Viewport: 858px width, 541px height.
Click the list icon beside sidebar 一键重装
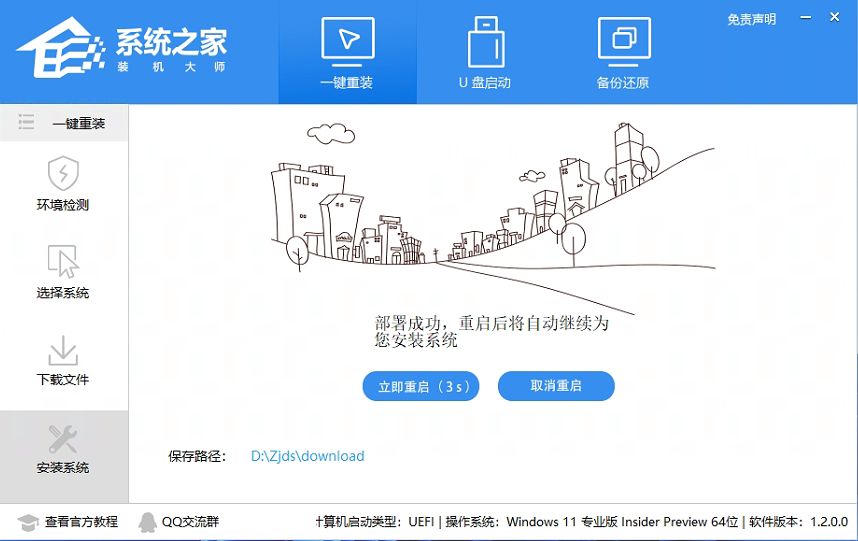point(26,123)
